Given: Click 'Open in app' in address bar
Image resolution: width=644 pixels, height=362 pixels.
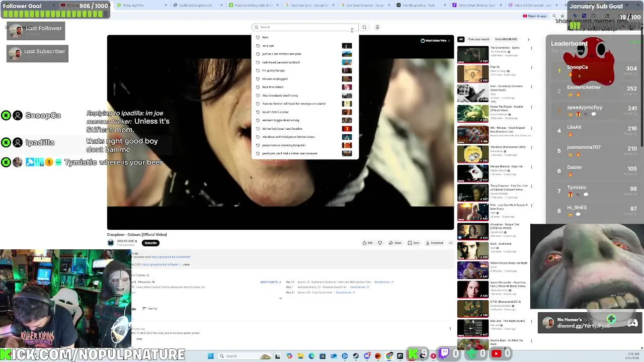Looking at the screenshot, I should (535, 16).
